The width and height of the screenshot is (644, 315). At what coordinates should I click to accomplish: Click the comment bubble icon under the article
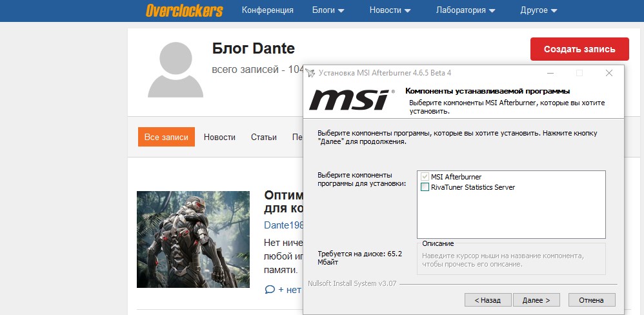270,290
